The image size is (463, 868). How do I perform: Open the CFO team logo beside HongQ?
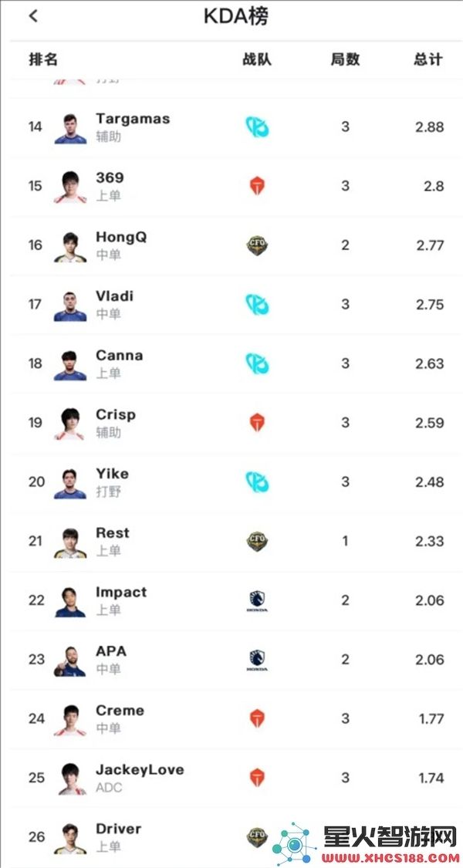click(258, 245)
